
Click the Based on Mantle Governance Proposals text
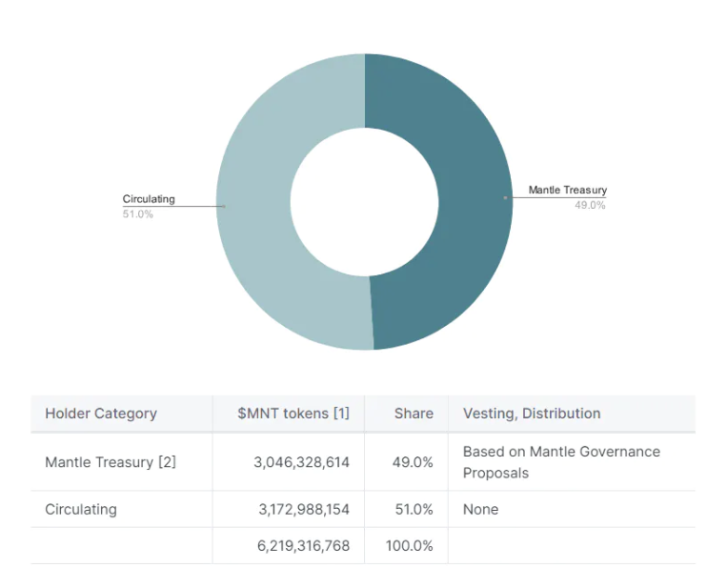pos(561,462)
